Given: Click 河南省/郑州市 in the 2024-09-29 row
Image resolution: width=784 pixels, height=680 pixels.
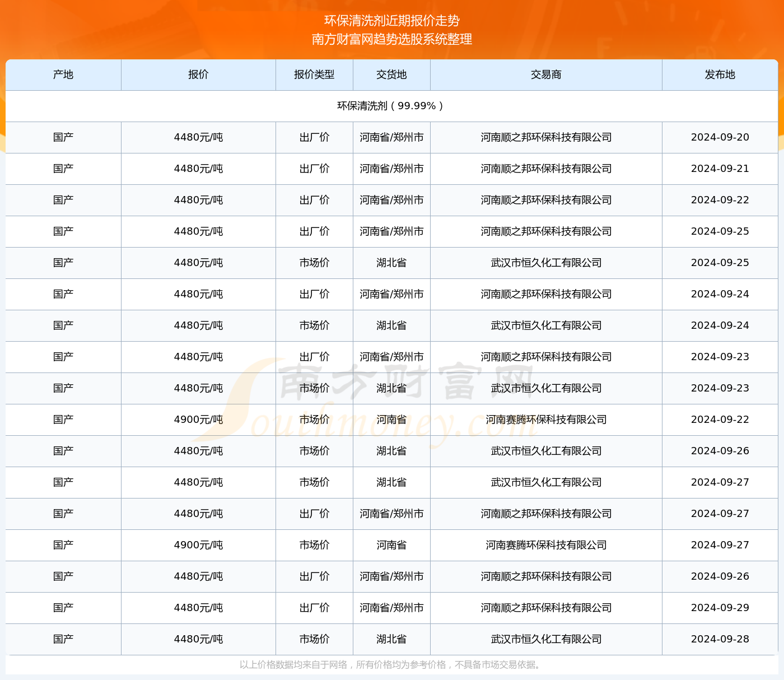Looking at the screenshot, I should tap(391, 608).
